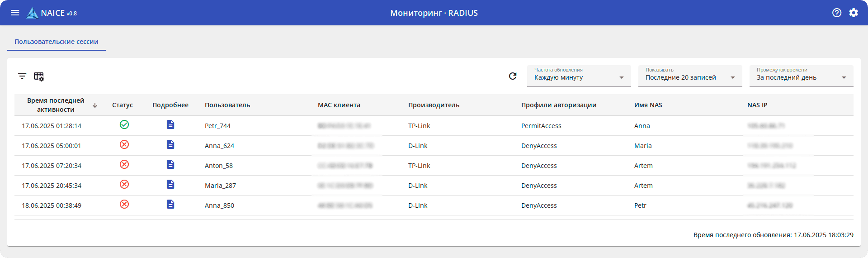
Task: View details document for Anna_624 session
Action: (x=170, y=144)
